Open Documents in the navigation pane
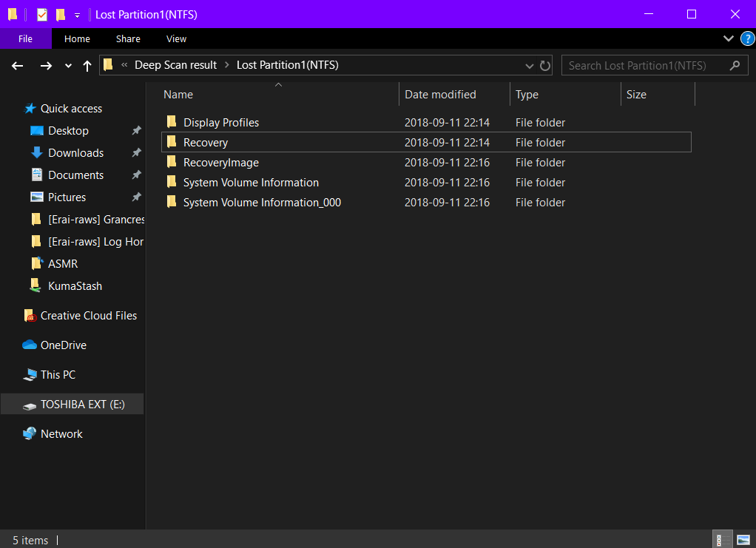The height and width of the screenshot is (548, 756). [76, 175]
